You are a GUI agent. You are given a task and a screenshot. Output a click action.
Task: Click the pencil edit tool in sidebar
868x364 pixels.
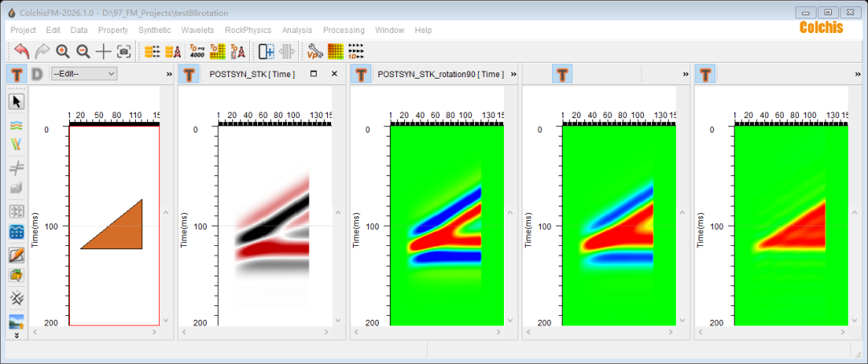tap(17, 256)
